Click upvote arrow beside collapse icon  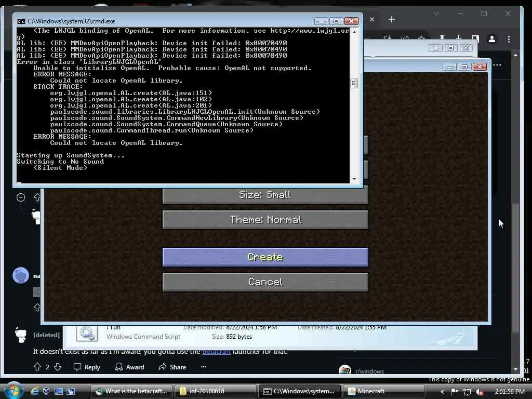(37, 197)
